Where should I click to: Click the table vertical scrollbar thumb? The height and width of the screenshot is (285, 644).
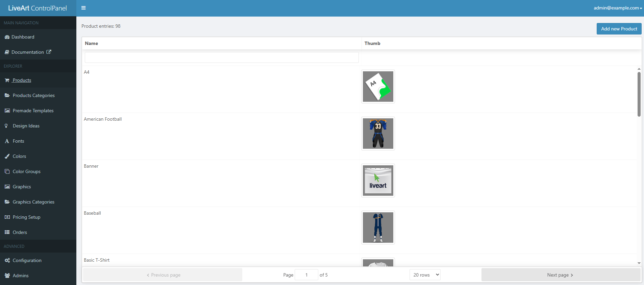pos(639,94)
